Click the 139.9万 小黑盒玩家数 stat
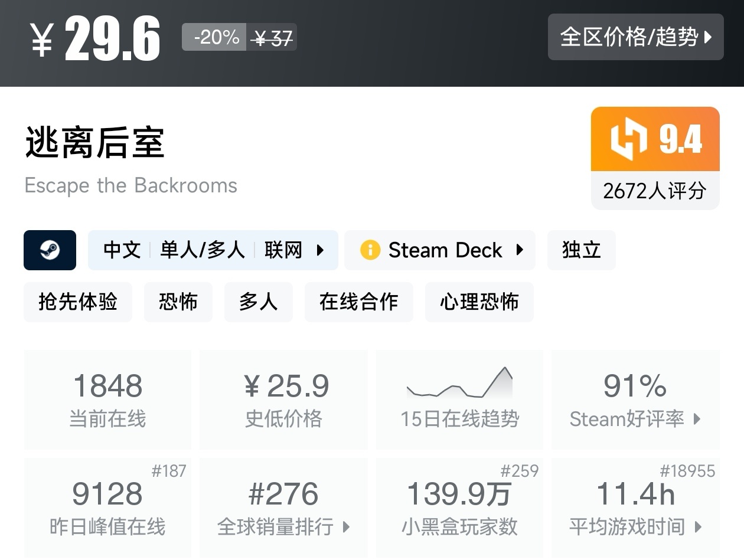The width and height of the screenshot is (744, 560). pos(459,507)
